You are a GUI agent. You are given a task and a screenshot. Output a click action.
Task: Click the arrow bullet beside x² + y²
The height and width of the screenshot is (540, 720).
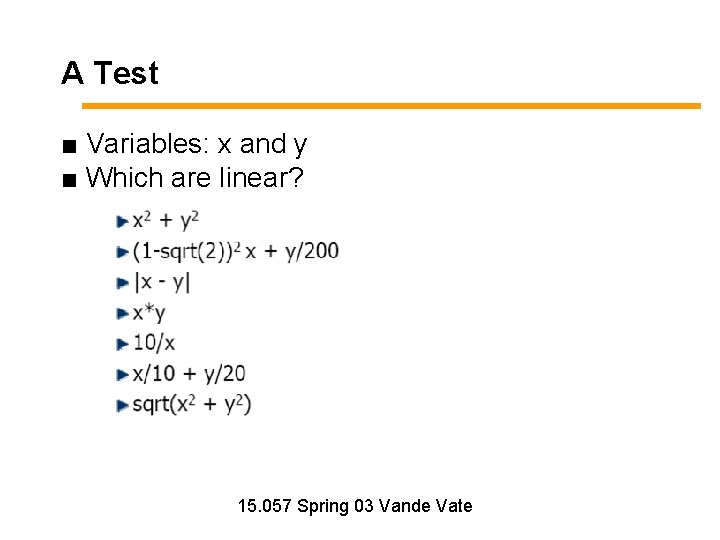tap(122, 221)
